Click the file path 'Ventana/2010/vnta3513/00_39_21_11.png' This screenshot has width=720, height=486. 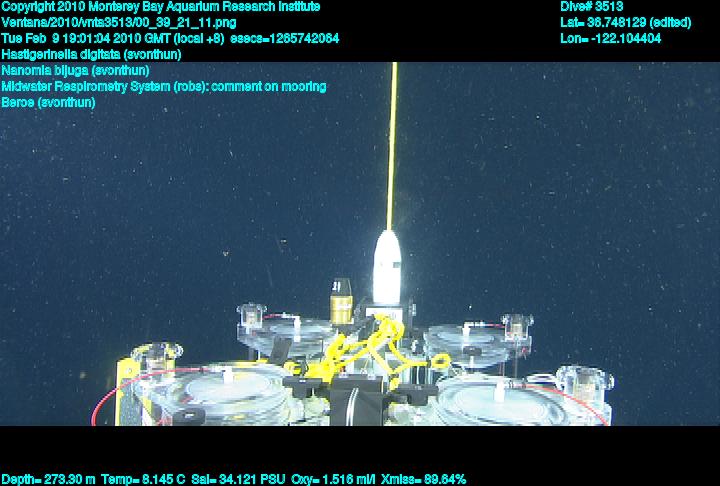(x=119, y=23)
